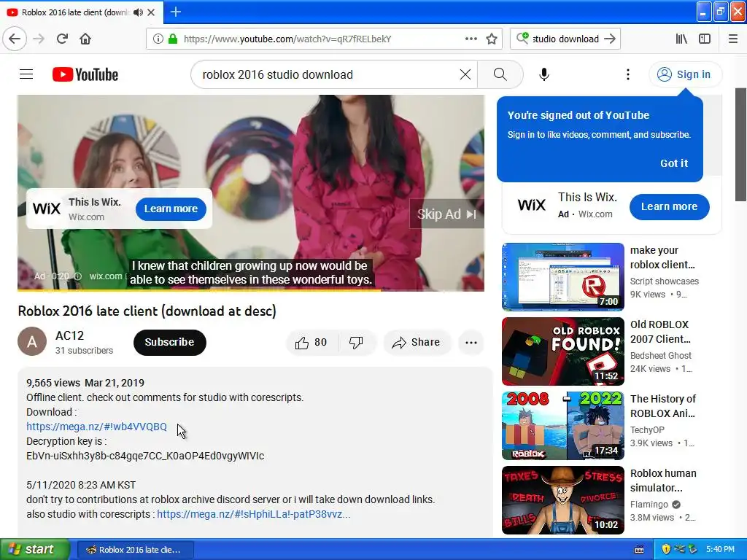Click the security shield tray icon
Viewport: 747px width, 560px height.
[x=665, y=550]
